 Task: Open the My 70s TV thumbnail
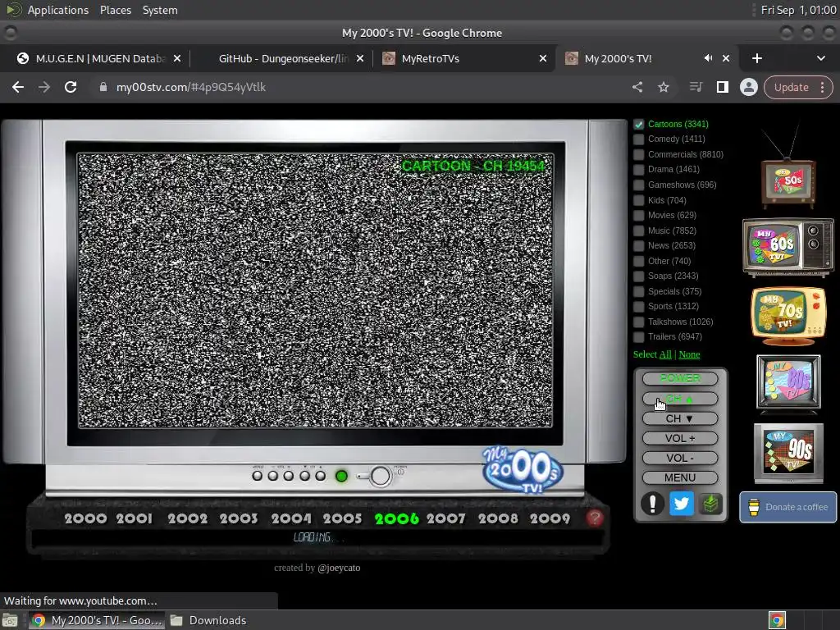(x=788, y=316)
